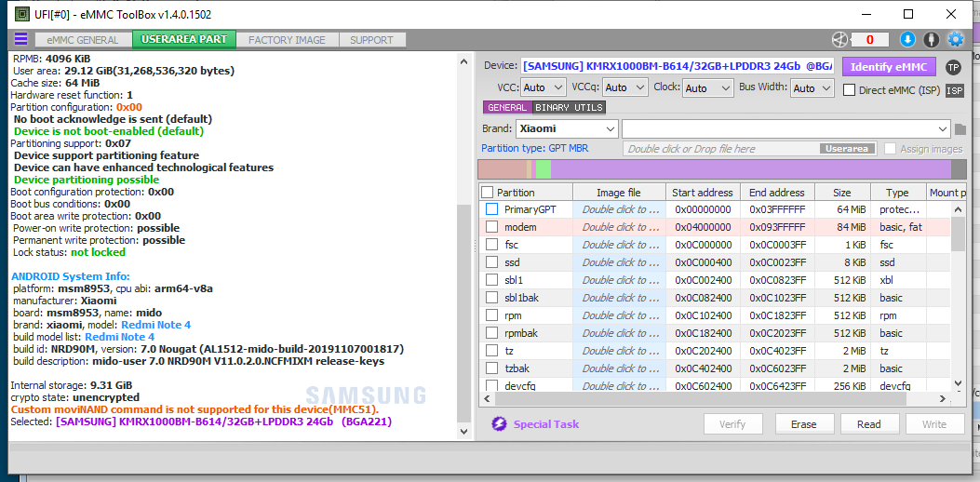Click modem row's Image file cell
Viewport: 980px width, 482px height.
[x=619, y=227]
